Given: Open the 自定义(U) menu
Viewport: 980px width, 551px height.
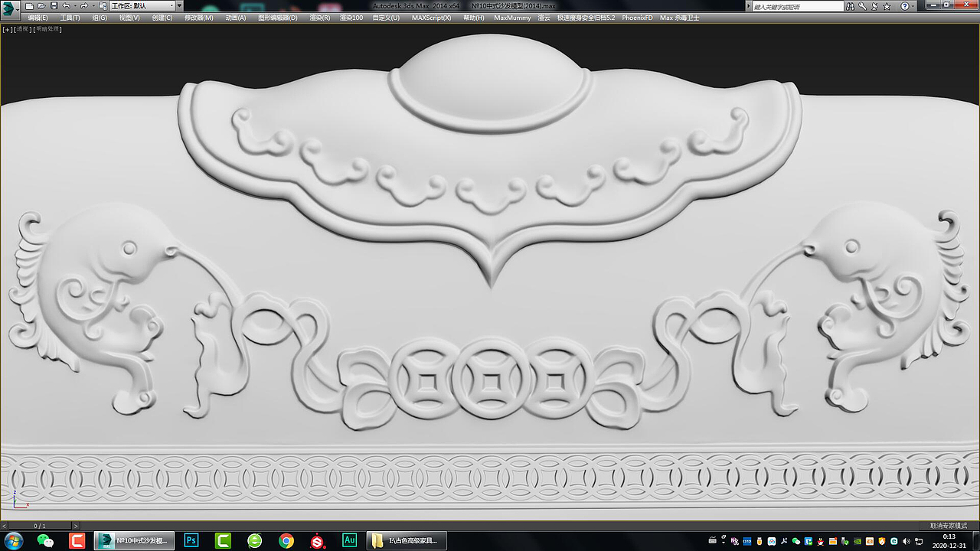Looking at the screenshot, I should [x=386, y=18].
